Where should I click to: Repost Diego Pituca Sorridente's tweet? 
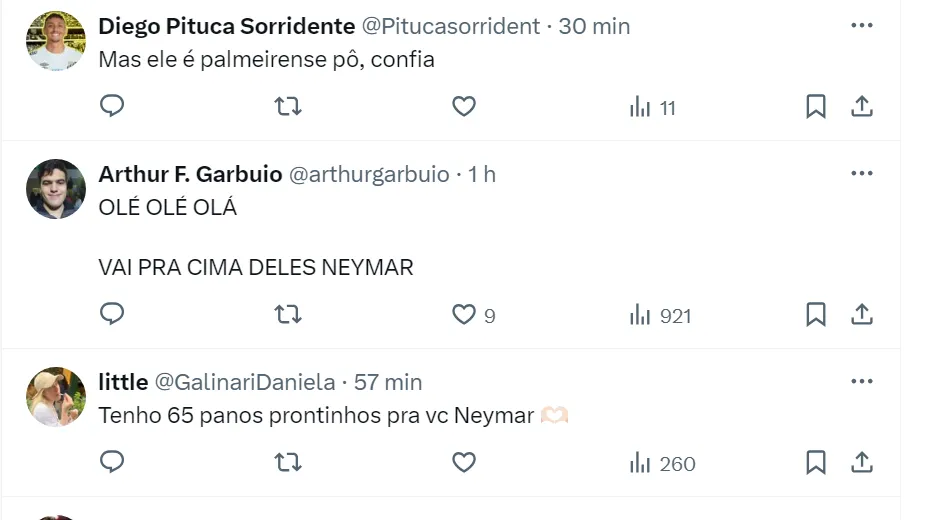[288, 106]
